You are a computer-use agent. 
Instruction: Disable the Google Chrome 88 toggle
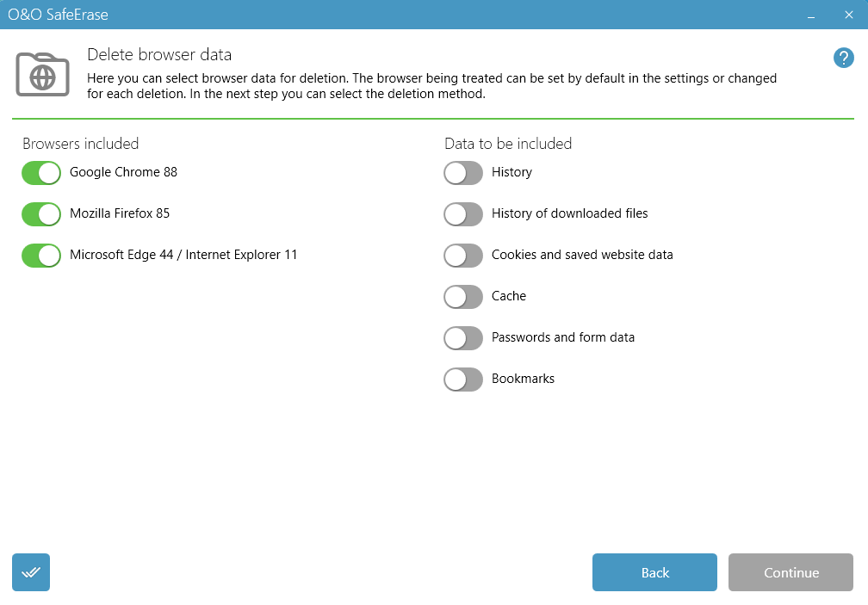coord(41,173)
